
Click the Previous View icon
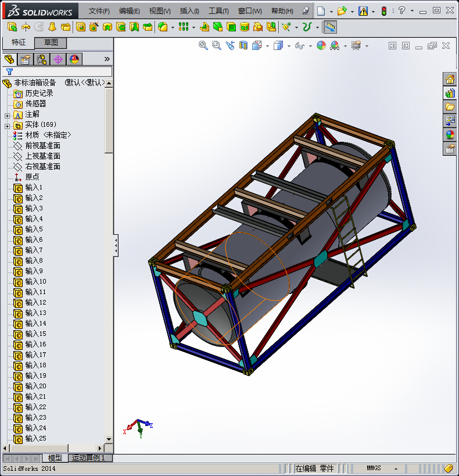(x=230, y=45)
